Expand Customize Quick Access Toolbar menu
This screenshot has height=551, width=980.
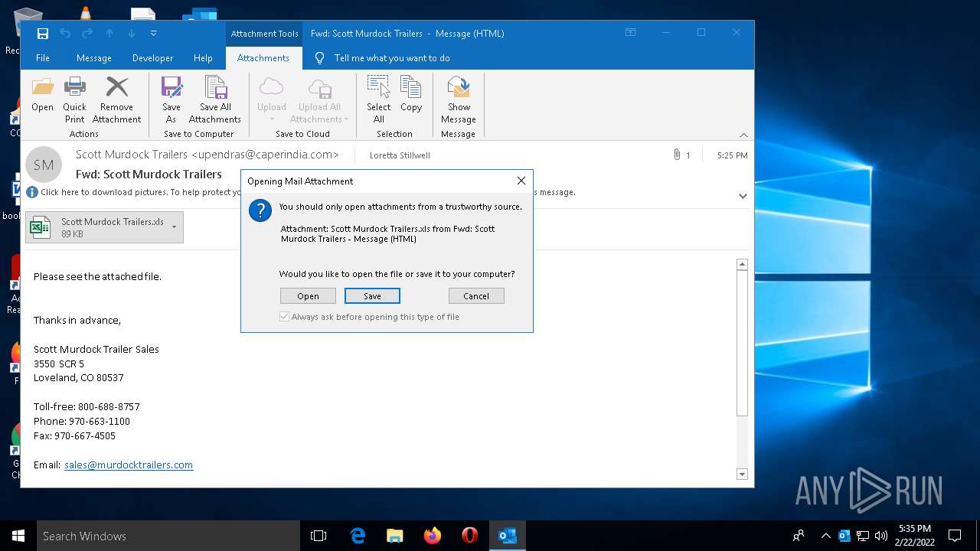coord(154,33)
